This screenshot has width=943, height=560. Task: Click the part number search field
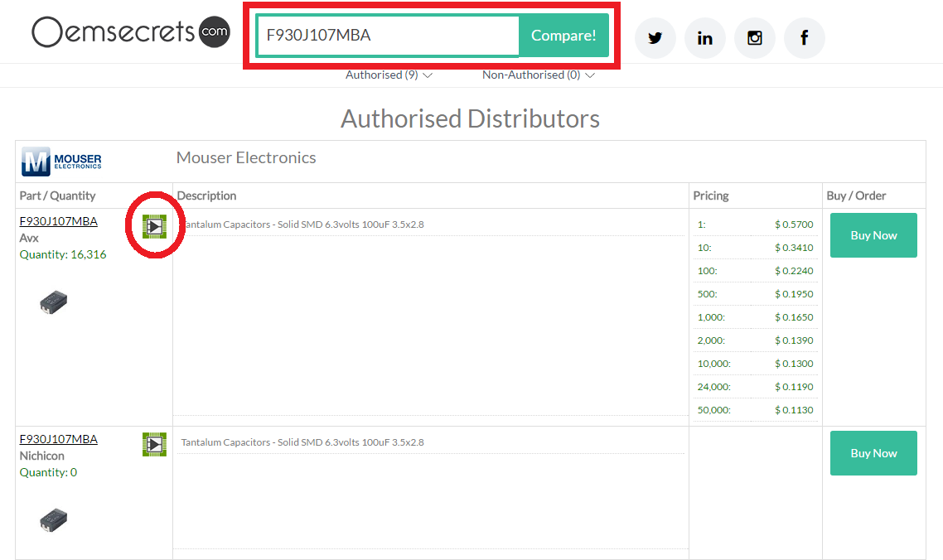388,36
